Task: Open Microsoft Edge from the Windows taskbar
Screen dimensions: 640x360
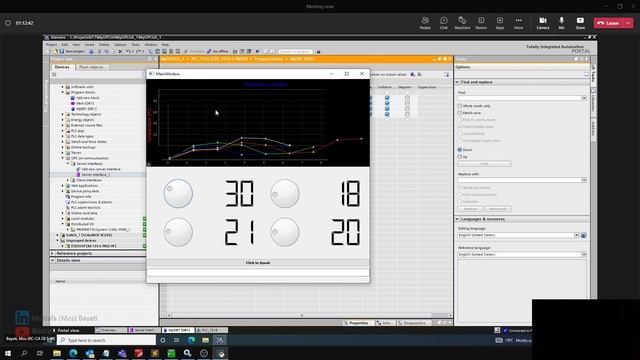Action: [x=73, y=353]
